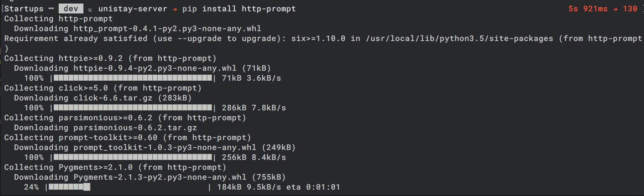The width and height of the screenshot is (644, 196).
Task: Click the prompt_toolkit download progress bar
Action: pyautogui.click(x=133, y=157)
